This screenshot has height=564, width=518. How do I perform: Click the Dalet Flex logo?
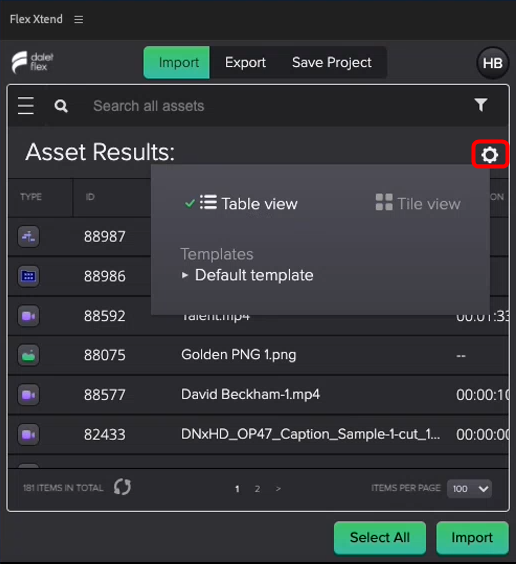pyautogui.click(x=32, y=62)
